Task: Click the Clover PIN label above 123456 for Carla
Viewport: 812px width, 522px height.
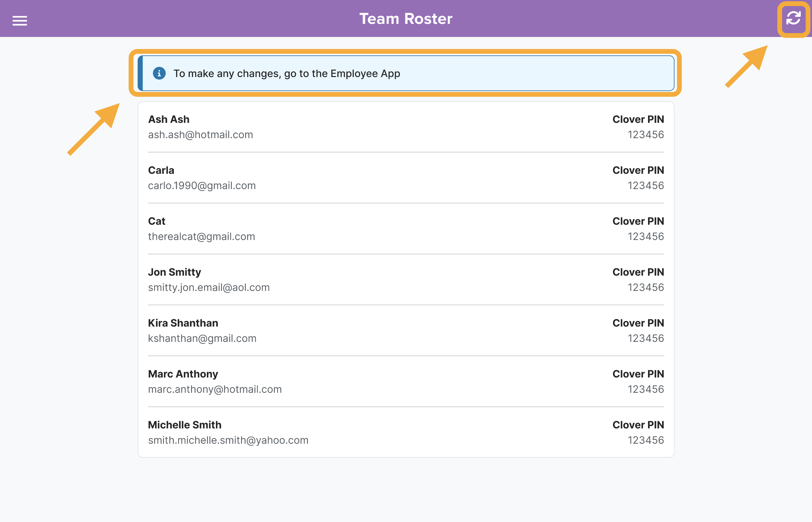Action: click(638, 170)
